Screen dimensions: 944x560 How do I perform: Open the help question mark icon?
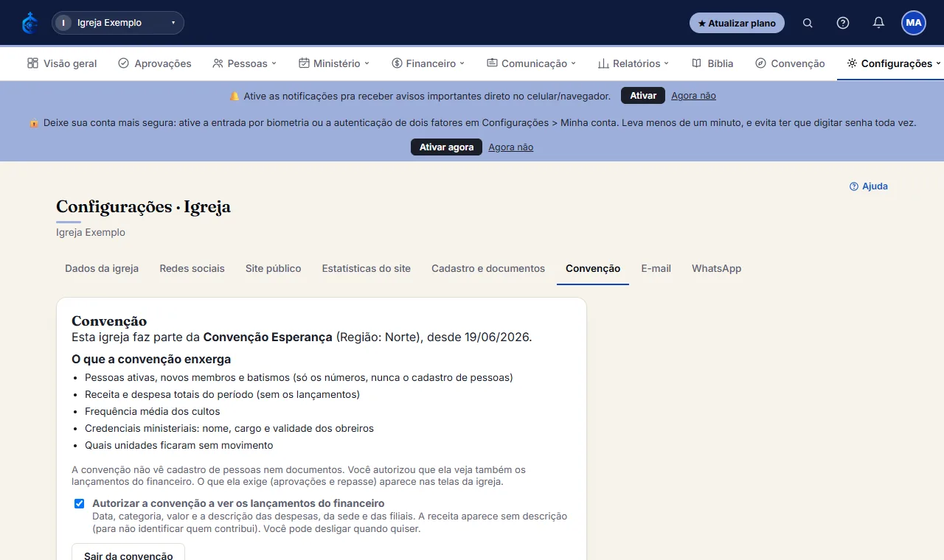843,23
